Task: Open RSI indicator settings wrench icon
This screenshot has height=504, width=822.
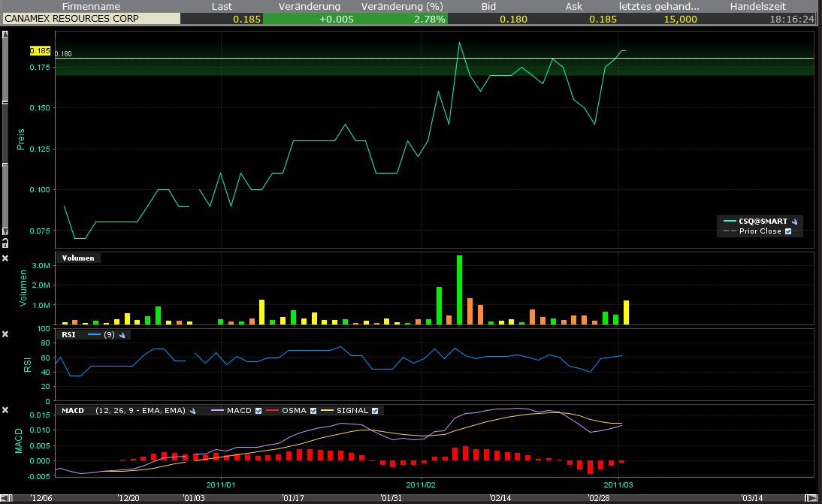Action: (x=122, y=335)
